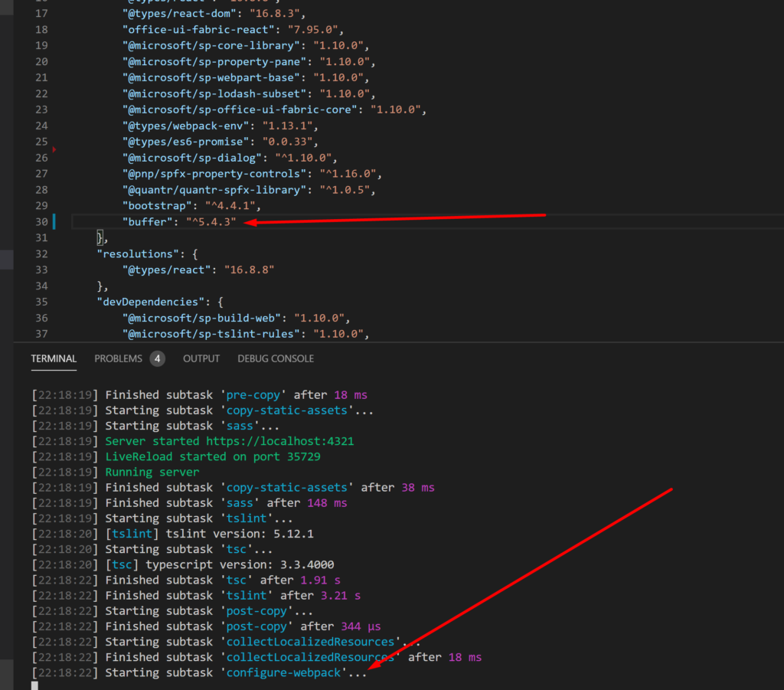Click the "7.95.0" version value
The image size is (784, 690).
(x=315, y=30)
